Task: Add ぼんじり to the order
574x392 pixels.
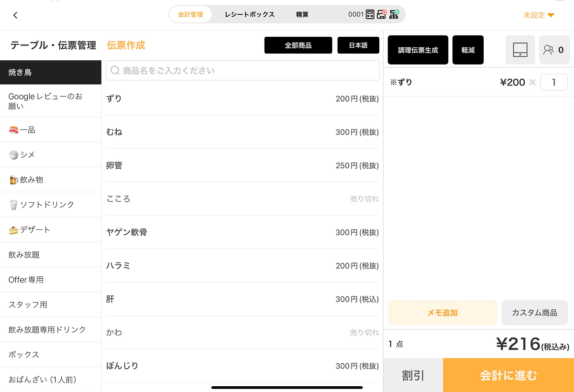Action: pos(243,366)
